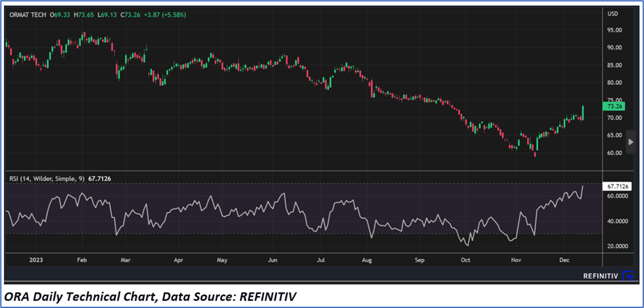644x308 pixels.
Task: Click the 60.00 price axis label
Action: tap(614, 153)
